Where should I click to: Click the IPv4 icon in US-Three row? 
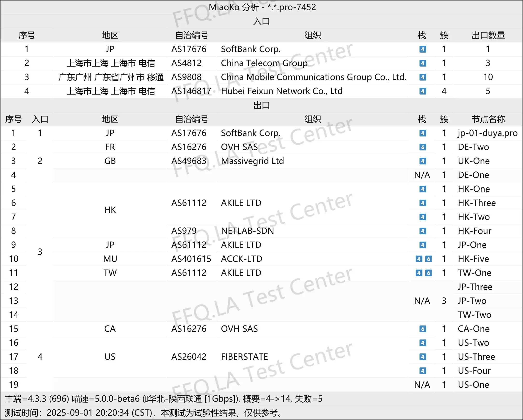(423, 357)
